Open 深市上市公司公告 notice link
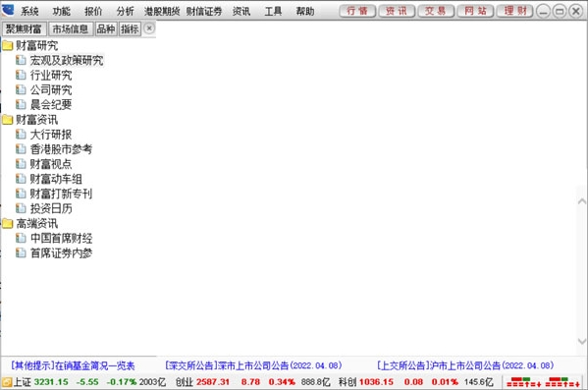Screen dimensions: 588x390 (253, 365)
